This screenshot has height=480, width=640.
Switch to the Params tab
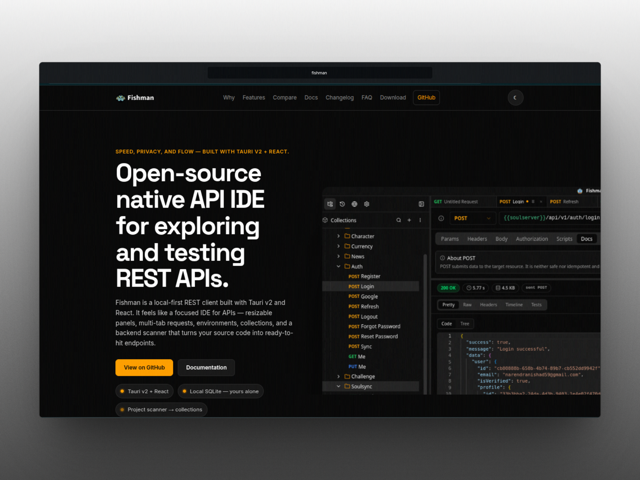pyautogui.click(x=450, y=239)
